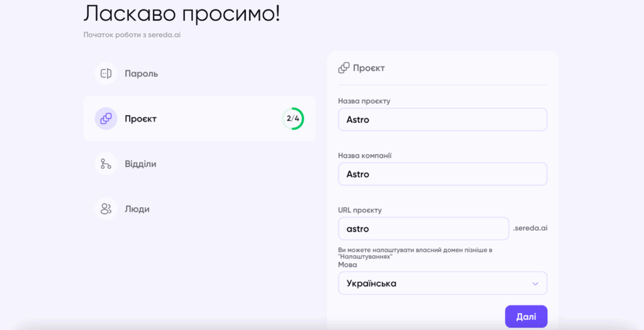Screen dimensions: 644x330
Task: Click the Проєкт header icon in form panel
Action: (x=344, y=68)
